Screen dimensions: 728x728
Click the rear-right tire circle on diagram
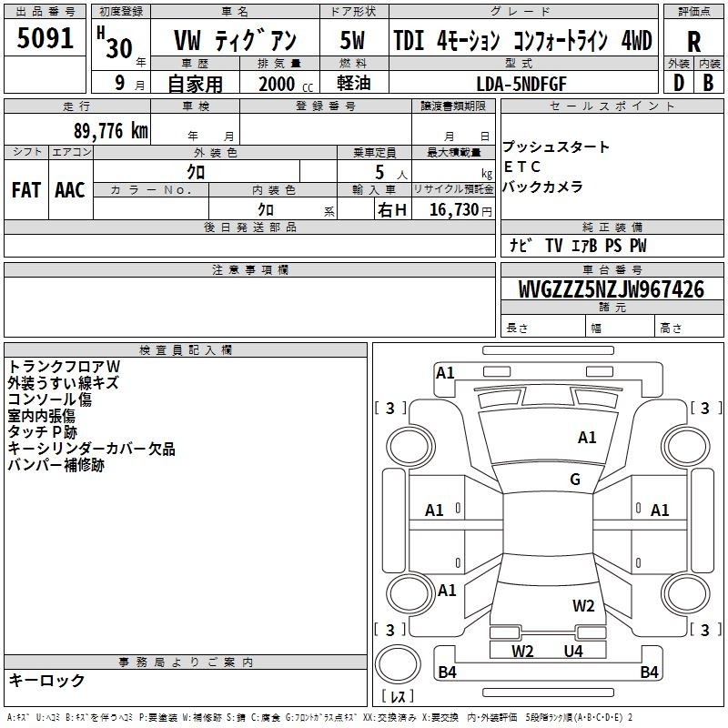point(685,593)
